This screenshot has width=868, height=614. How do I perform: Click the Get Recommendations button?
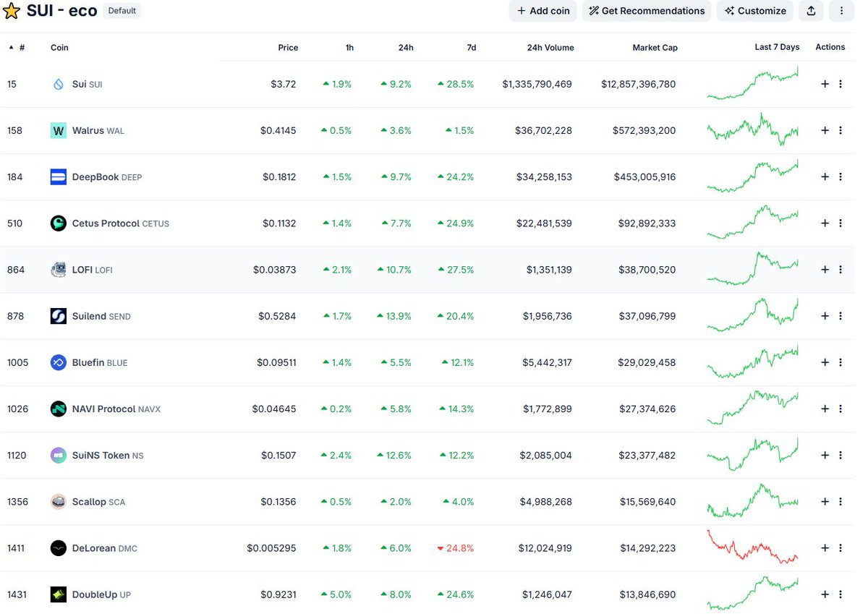[x=647, y=11]
